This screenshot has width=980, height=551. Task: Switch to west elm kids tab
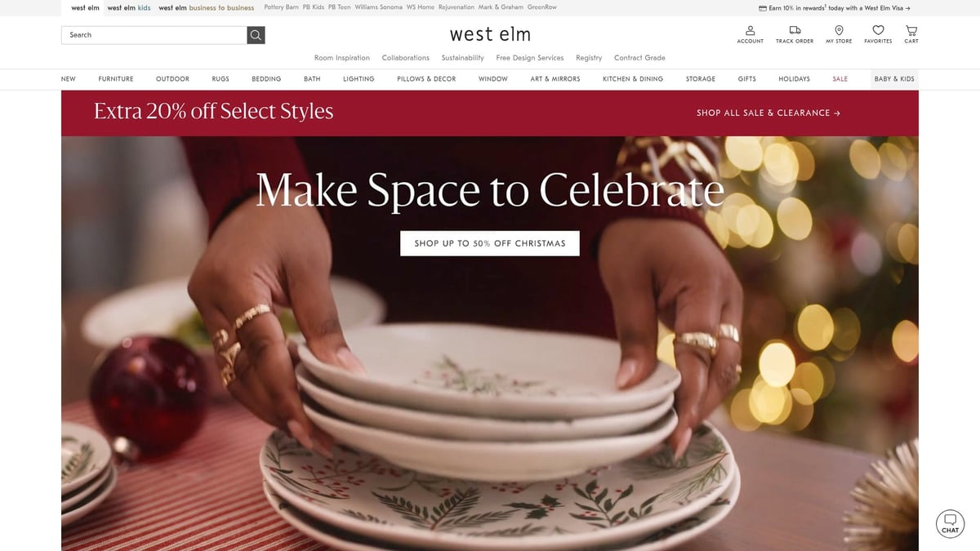click(x=129, y=8)
